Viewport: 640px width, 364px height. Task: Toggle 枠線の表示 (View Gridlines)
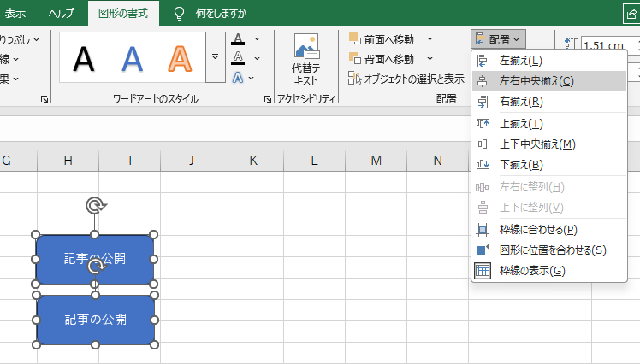(531, 271)
